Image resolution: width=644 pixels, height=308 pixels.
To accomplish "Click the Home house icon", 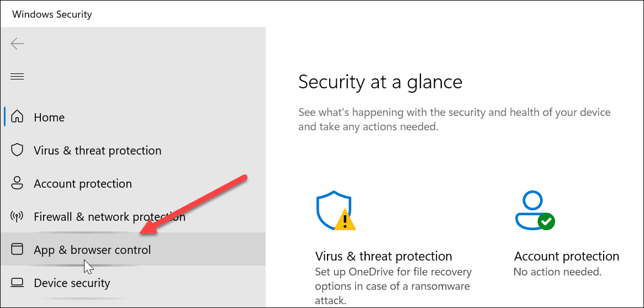I will coord(18,117).
